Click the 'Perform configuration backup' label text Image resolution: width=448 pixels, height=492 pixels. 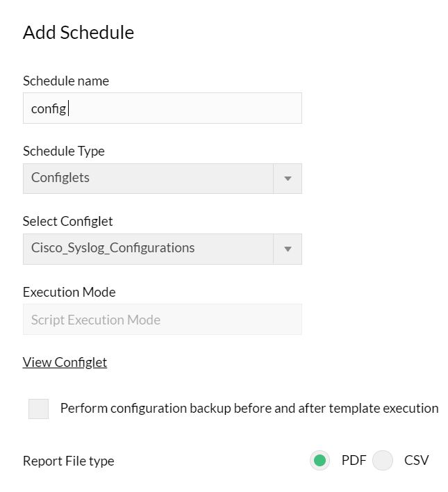point(249,409)
